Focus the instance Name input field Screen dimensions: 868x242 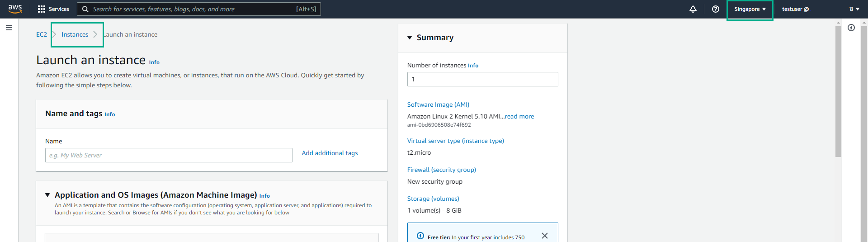tap(169, 155)
